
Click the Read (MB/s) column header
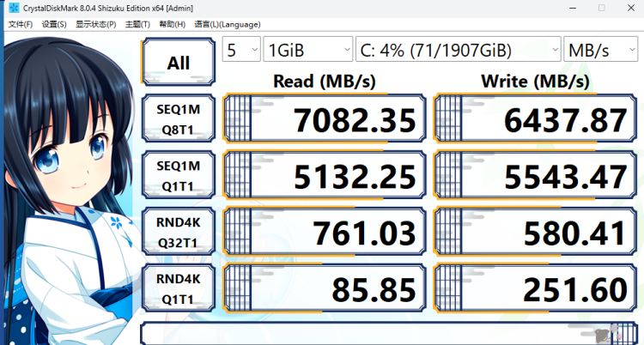pyautogui.click(x=325, y=82)
